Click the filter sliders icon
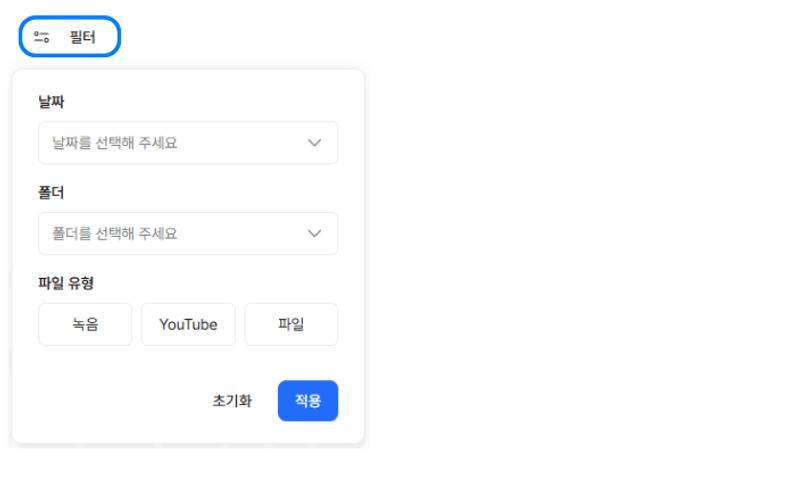The width and height of the screenshot is (800, 477). pos(41,37)
